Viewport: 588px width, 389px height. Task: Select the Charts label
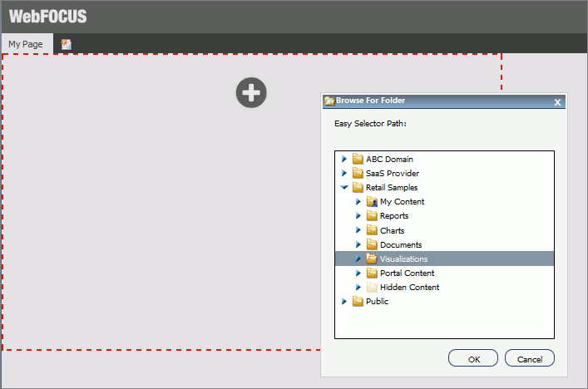point(393,230)
